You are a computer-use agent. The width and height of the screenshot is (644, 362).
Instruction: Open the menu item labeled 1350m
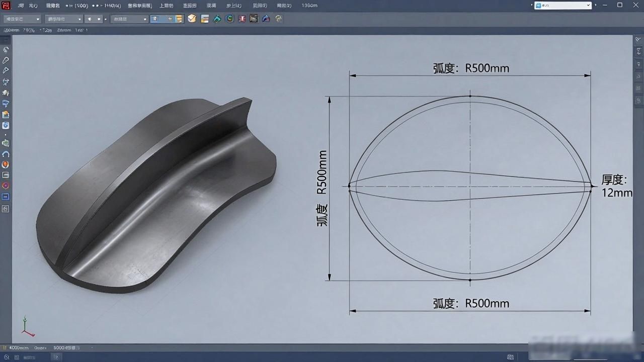click(x=309, y=6)
